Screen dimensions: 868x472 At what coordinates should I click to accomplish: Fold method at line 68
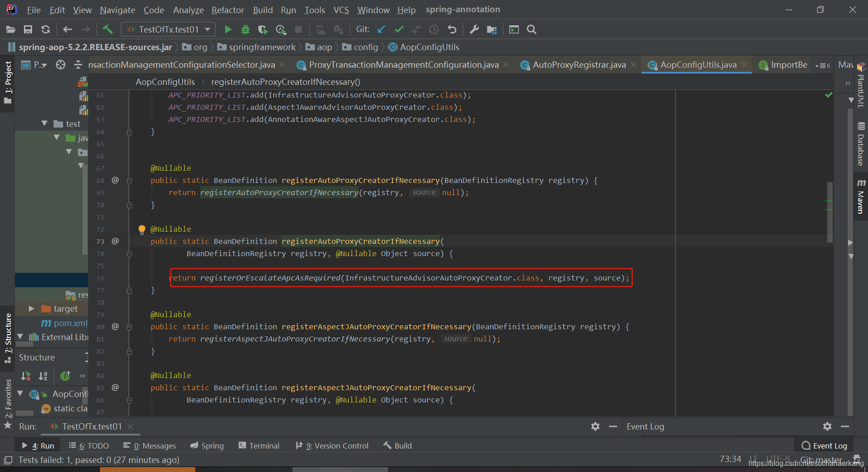[129, 181]
